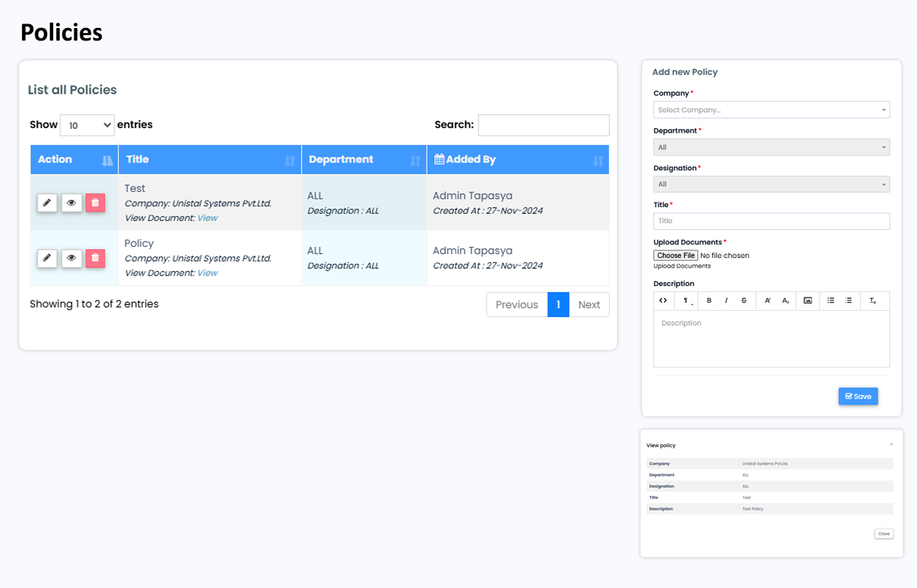917x588 pixels.
Task: Delete the Policy row using trash icon
Action: [95, 258]
